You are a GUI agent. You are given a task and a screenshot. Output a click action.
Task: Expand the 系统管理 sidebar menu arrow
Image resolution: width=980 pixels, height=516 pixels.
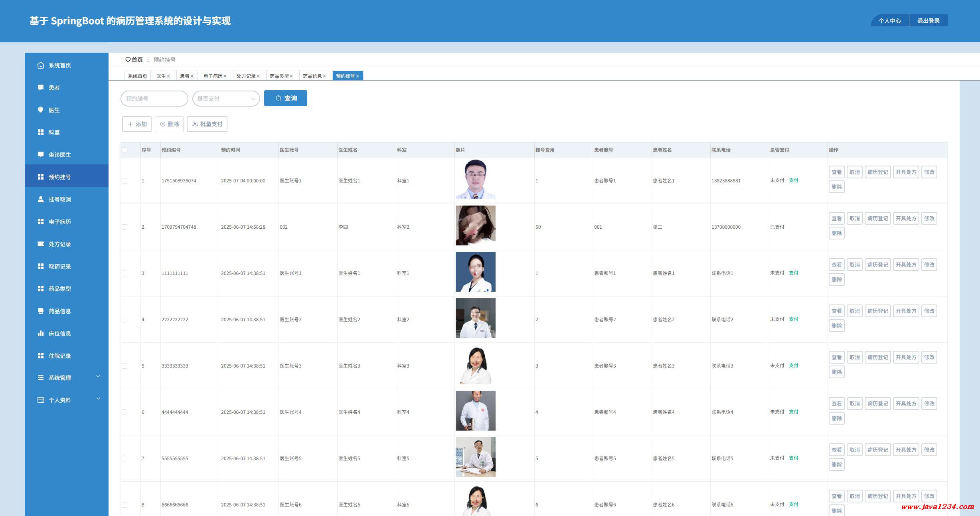coord(98,376)
